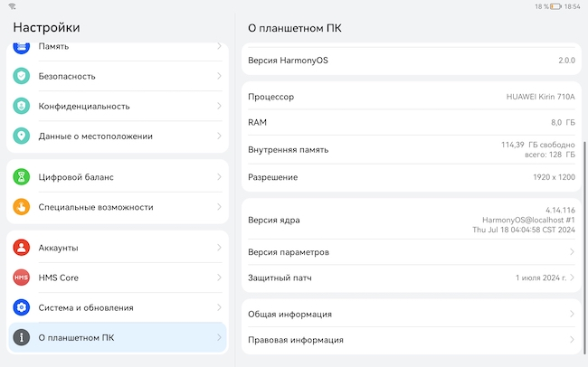Tap the Версия ядра row
This screenshot has width=588, height=367.
412,220
